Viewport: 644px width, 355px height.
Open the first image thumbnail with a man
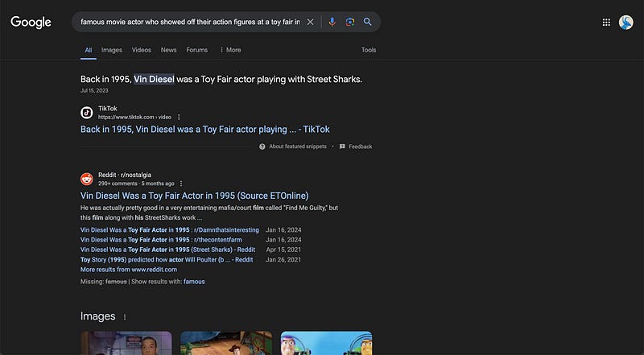pyautogui.click(x=126, y=343)
